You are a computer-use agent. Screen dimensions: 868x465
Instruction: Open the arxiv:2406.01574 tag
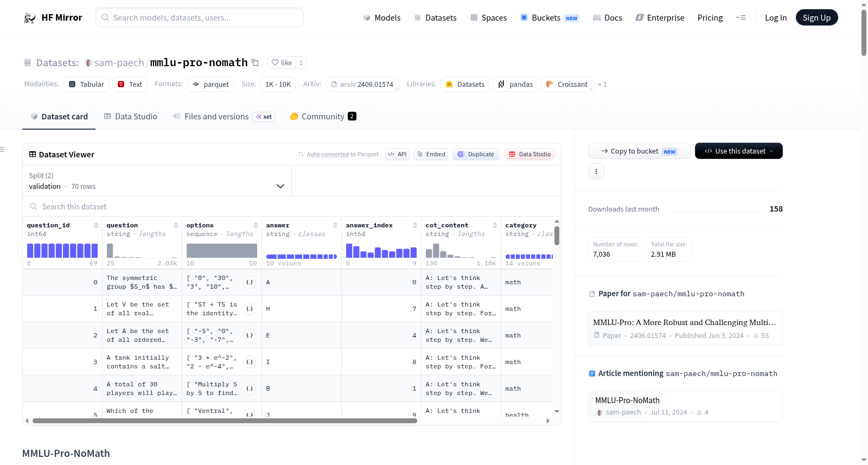(x=362, y=84)
